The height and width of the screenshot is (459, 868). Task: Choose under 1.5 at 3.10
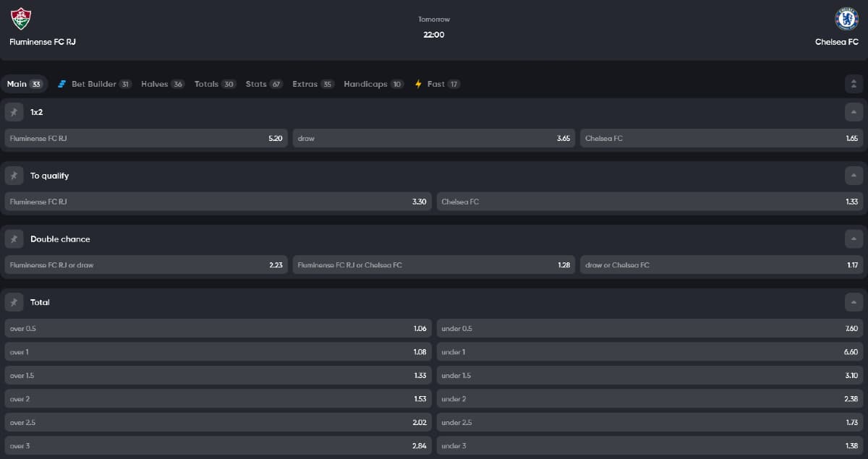coord(650,375)
